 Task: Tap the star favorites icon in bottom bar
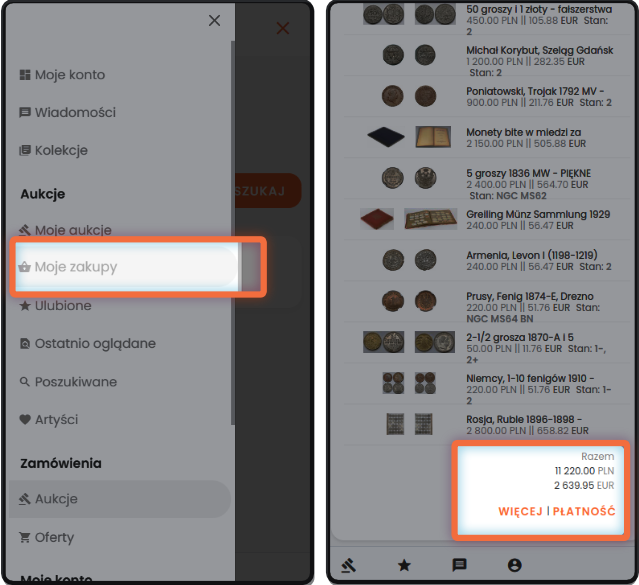(x=404, y=565)
